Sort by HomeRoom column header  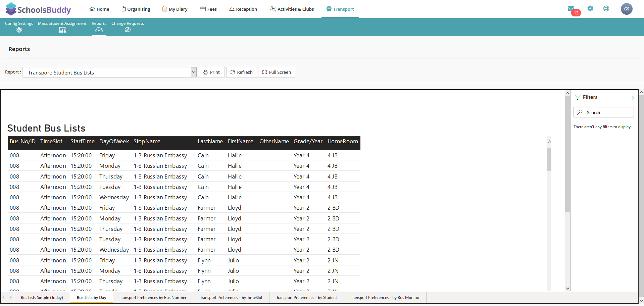point(343,142)
